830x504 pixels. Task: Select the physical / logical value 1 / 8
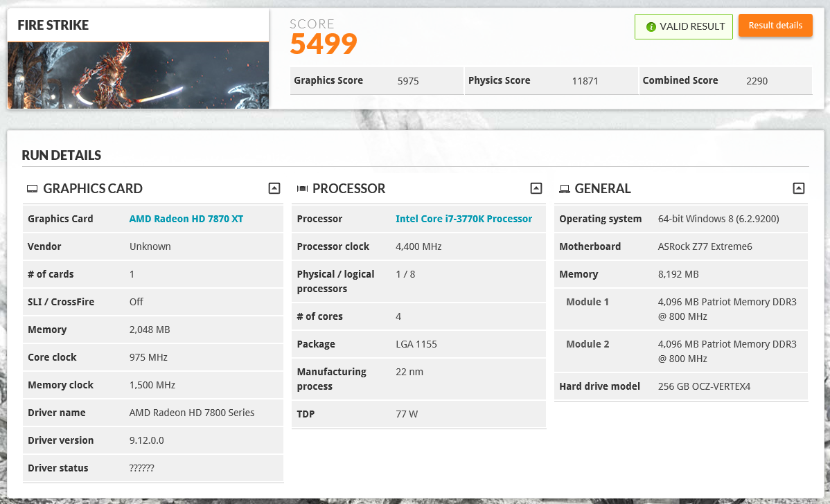(405, 274)
